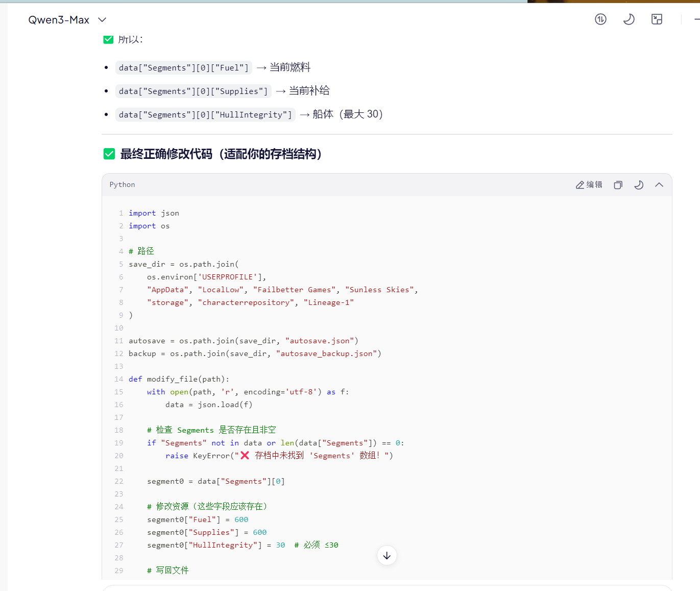
Task: Click the inline code ending in ["HullIntegrity"]
Action: pos(205,115)
